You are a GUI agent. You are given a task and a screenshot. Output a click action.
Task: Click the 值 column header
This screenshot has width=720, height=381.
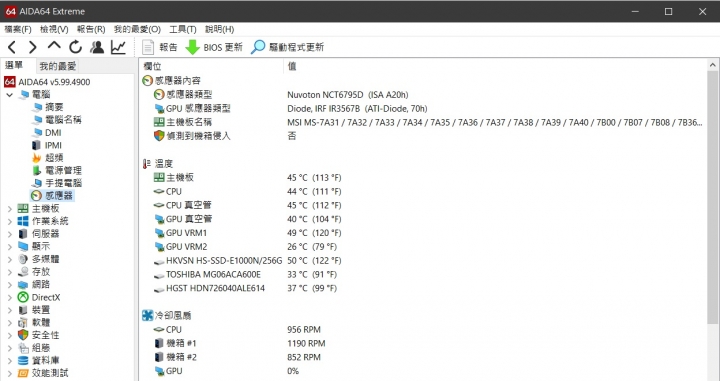[x=292, y=66]
